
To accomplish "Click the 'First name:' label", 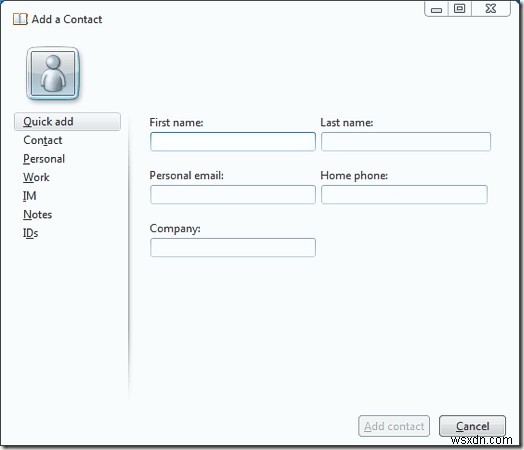I will [x=176, y=123].
